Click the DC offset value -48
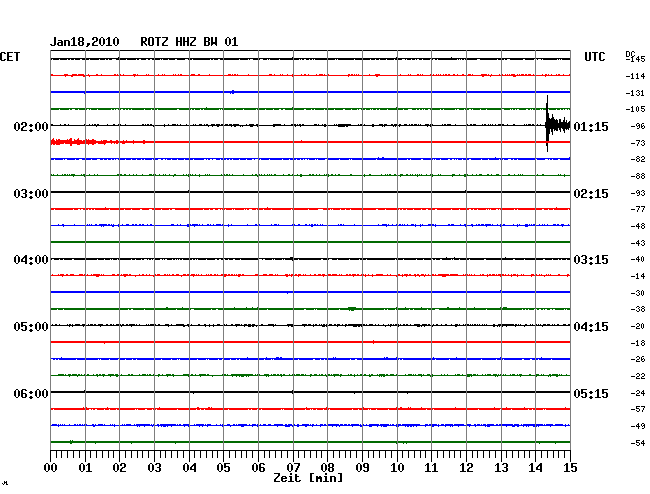 (638, 227)
